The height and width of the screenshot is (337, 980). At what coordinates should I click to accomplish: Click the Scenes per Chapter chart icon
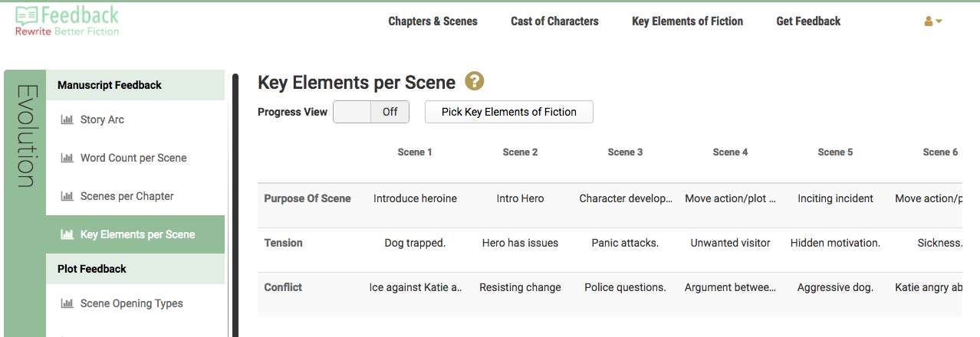pyautogui.click(x=67, y=196)
